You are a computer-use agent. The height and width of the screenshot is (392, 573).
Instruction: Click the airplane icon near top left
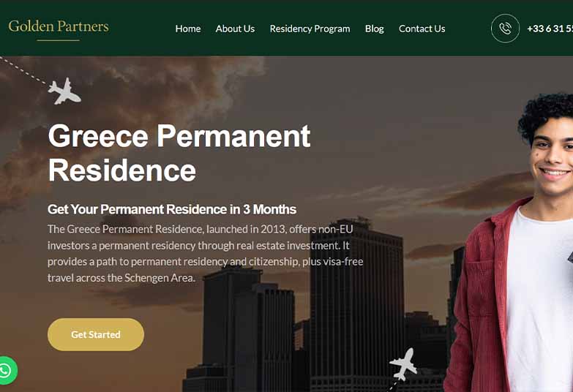tap(64, 91)
